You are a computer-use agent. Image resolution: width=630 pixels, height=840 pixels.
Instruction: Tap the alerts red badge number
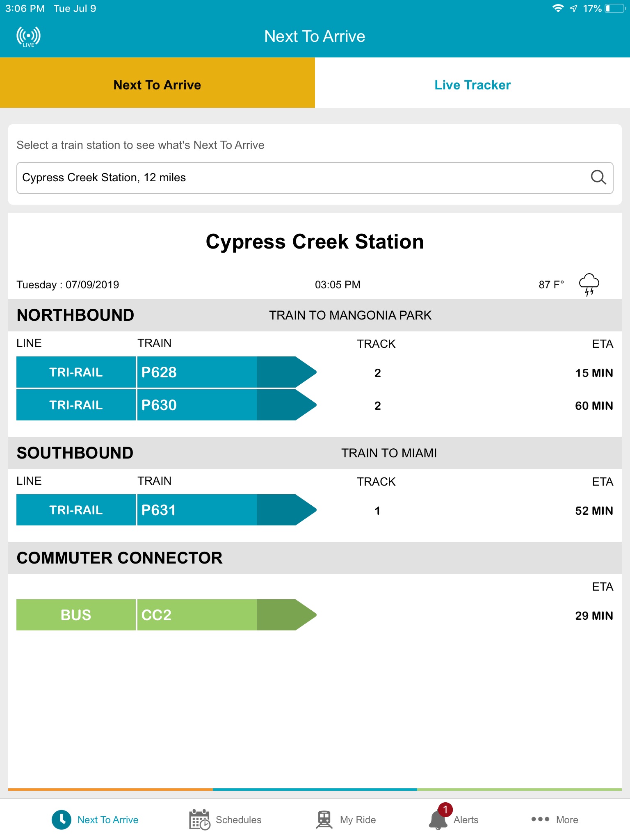pyautogui.click(x=445, y=810)
